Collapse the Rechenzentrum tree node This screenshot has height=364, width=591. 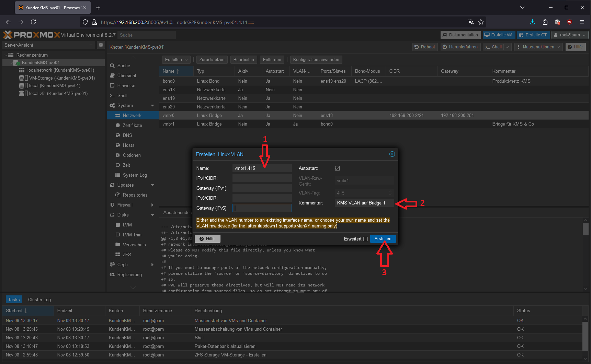(6, 55)
